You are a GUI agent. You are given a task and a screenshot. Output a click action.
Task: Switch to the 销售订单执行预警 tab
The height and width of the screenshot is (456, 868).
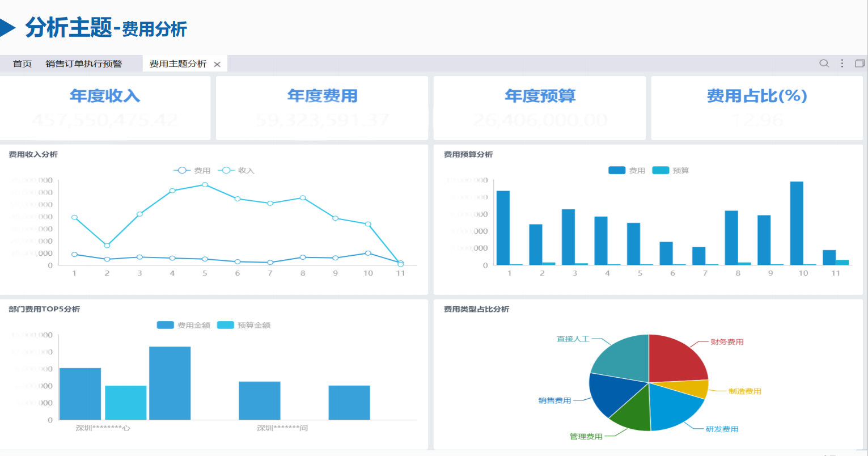tap(84, 64)
